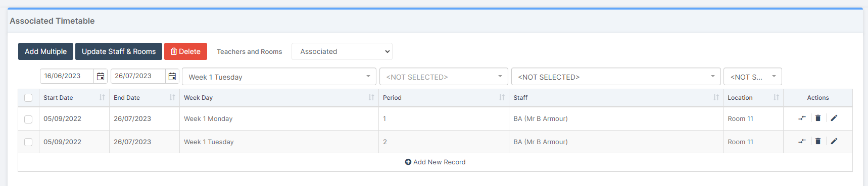The height and width of the screenshot is (186, 868).
Task: Click the Add New Record link
Action: pos(435,162)
